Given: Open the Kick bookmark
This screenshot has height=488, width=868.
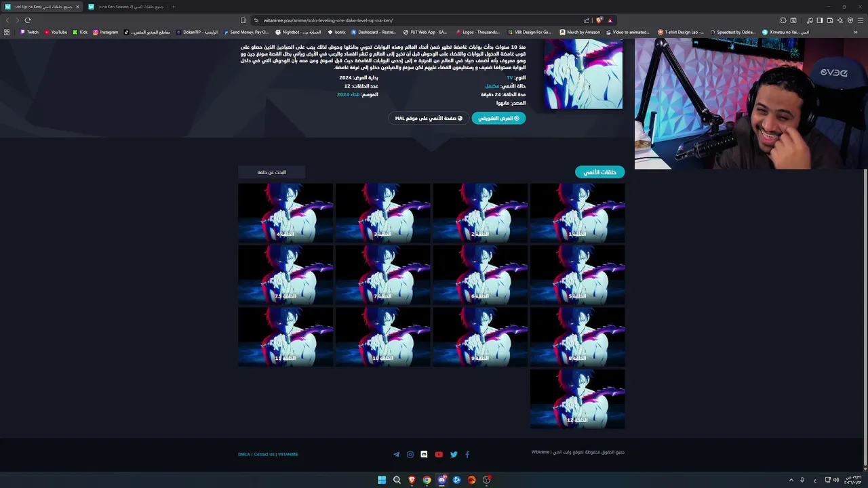Looking at the screenshot, I should (80, 32).
